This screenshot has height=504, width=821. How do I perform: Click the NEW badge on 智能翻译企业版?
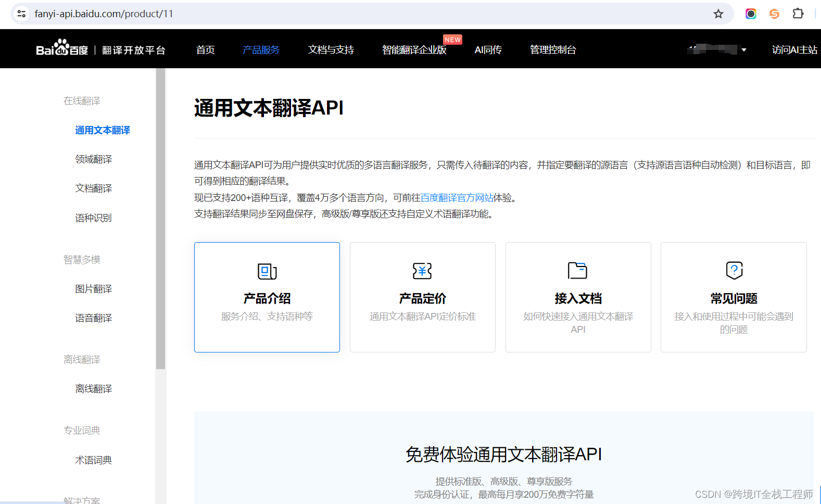452,40
